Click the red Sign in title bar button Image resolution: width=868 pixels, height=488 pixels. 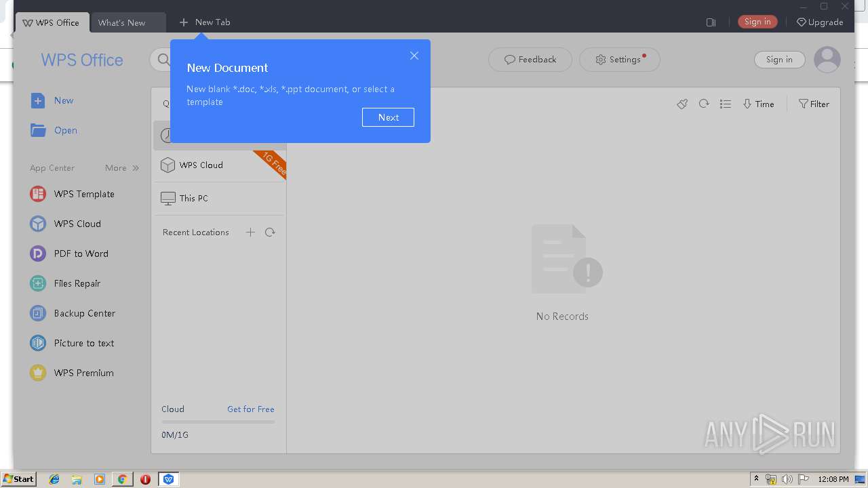[x=757, y=22]
